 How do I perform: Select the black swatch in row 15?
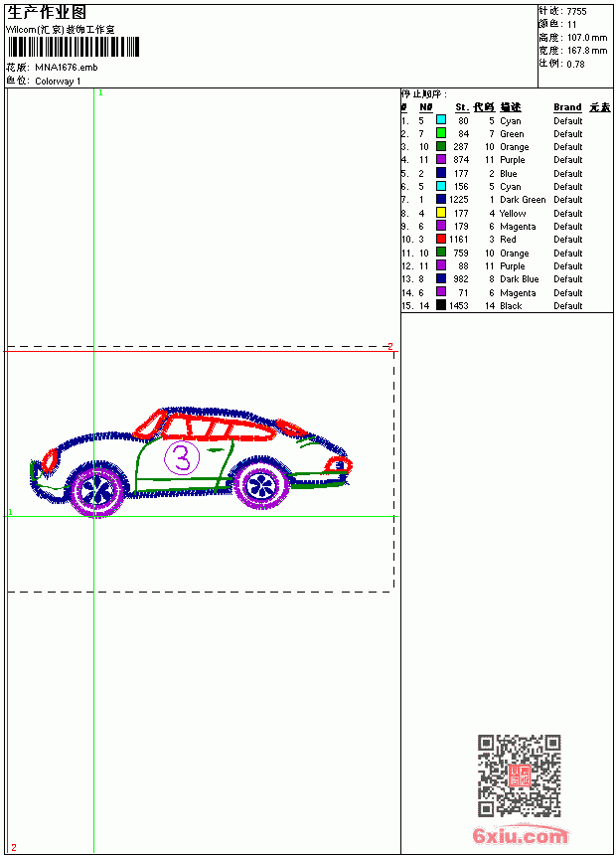(441, 305)
